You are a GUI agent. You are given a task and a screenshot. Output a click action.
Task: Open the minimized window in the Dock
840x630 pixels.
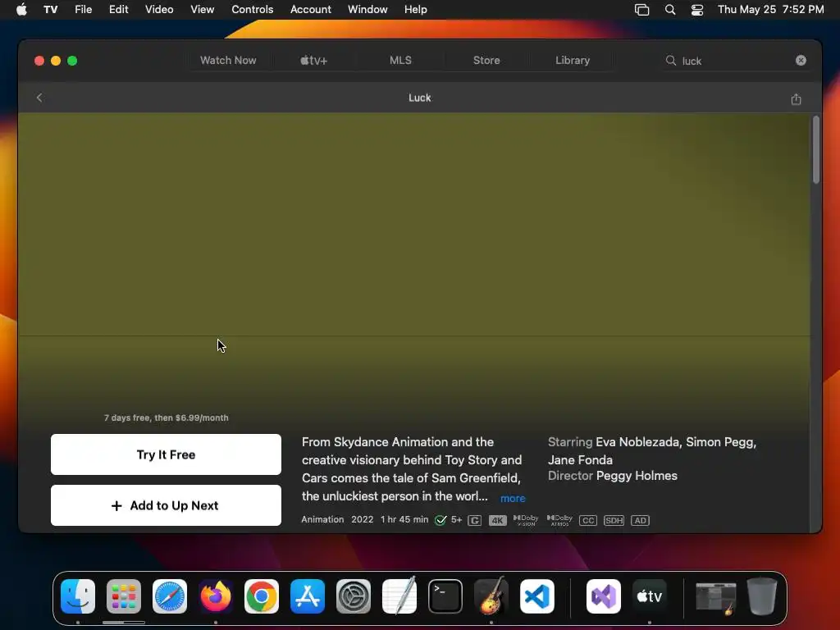tap(716, 598)
